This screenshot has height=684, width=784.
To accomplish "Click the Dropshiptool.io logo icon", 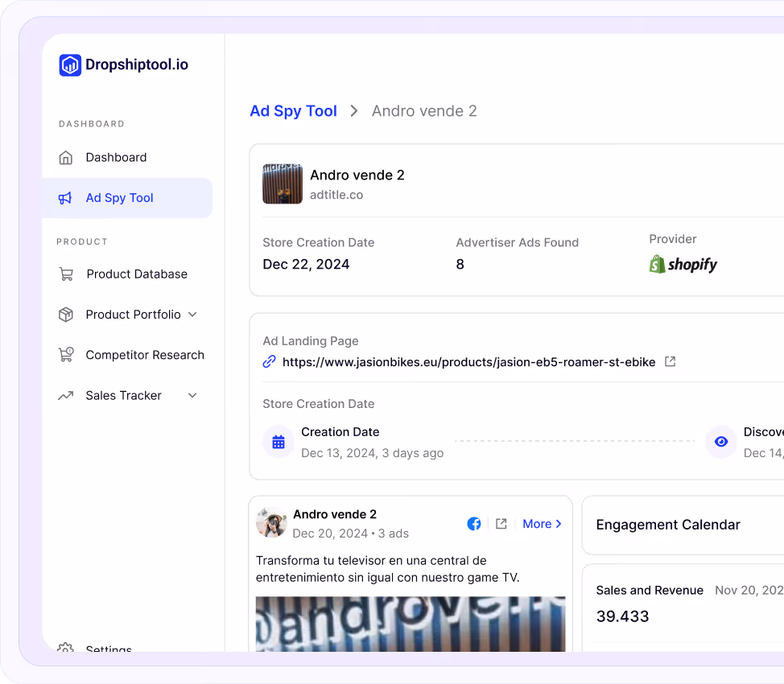I will (x=70, y=65).
